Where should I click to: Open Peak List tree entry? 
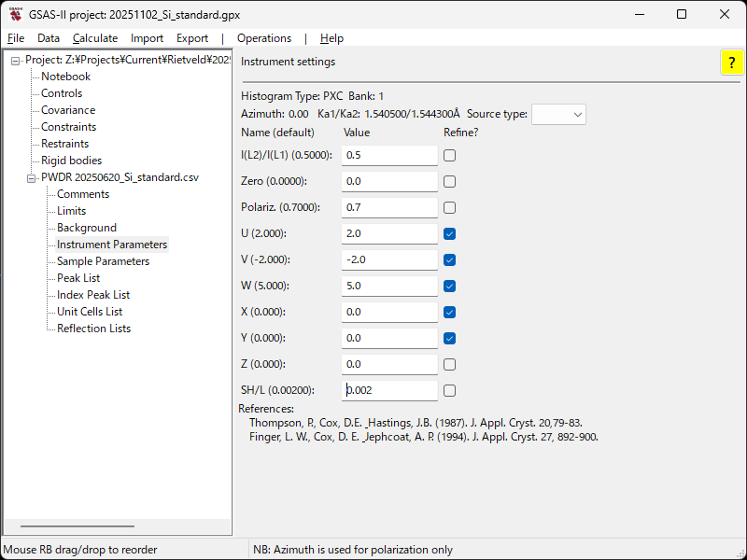(x=78, y=278)
